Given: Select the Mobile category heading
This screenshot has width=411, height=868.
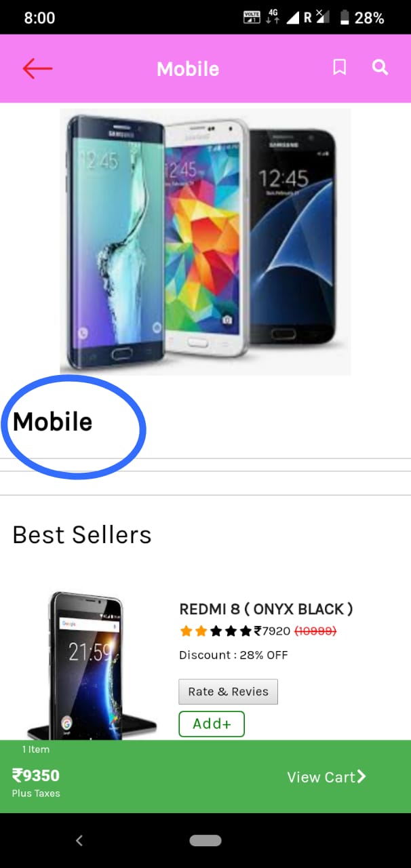Looking at the screenshot, I should click(52, 422).
